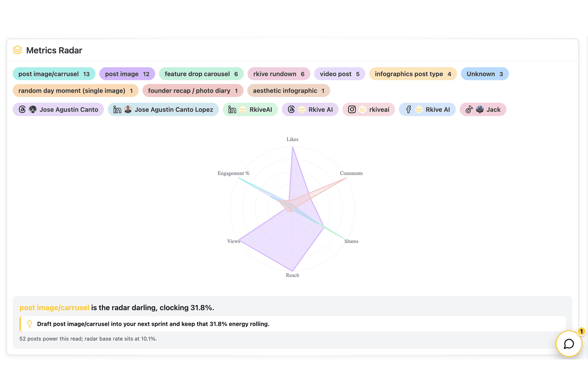Open the chat bubble widget
This screenshot has width=588, height=392.
click(x=569, y=344)
